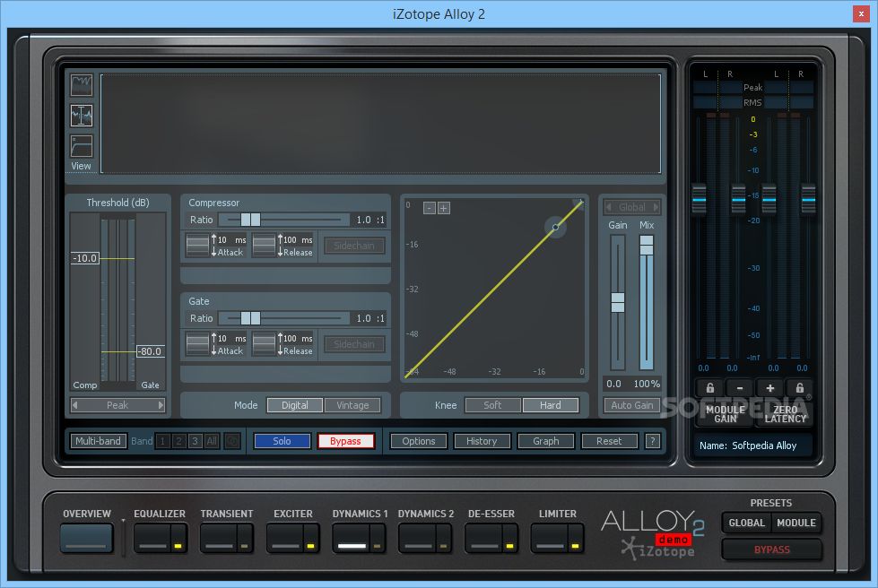Click the Reset button
This screenshot has height=588, width=878.
coord(609,441)
